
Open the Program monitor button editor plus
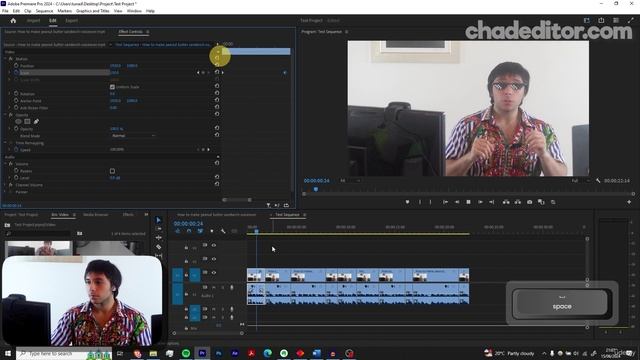tap(629, 202)
